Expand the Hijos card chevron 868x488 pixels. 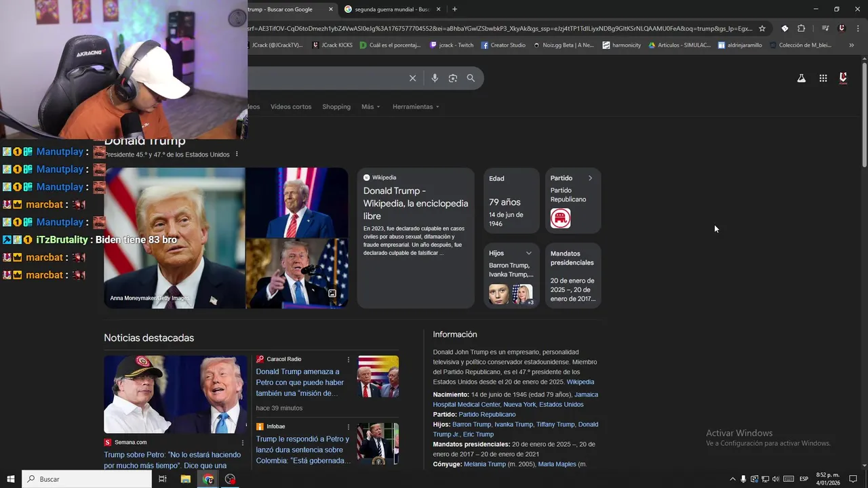click(x=528, y=253)
